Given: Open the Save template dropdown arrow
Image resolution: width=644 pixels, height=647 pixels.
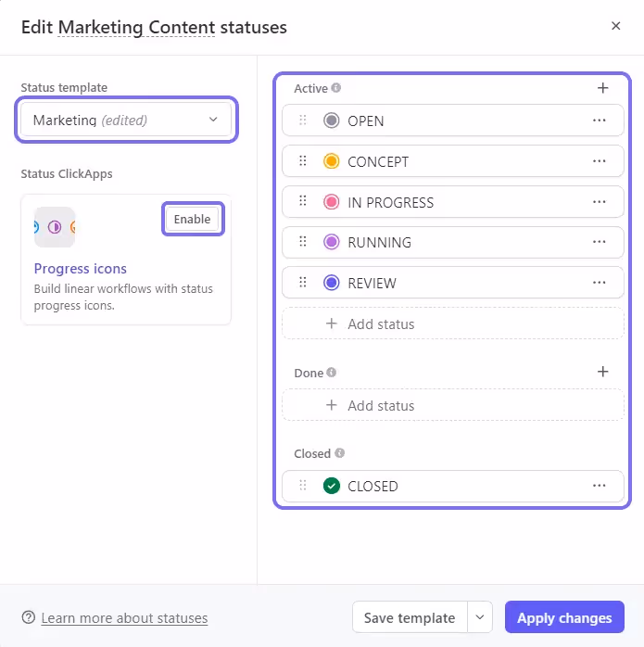Looking at the screenshot, I should point(479,617).
